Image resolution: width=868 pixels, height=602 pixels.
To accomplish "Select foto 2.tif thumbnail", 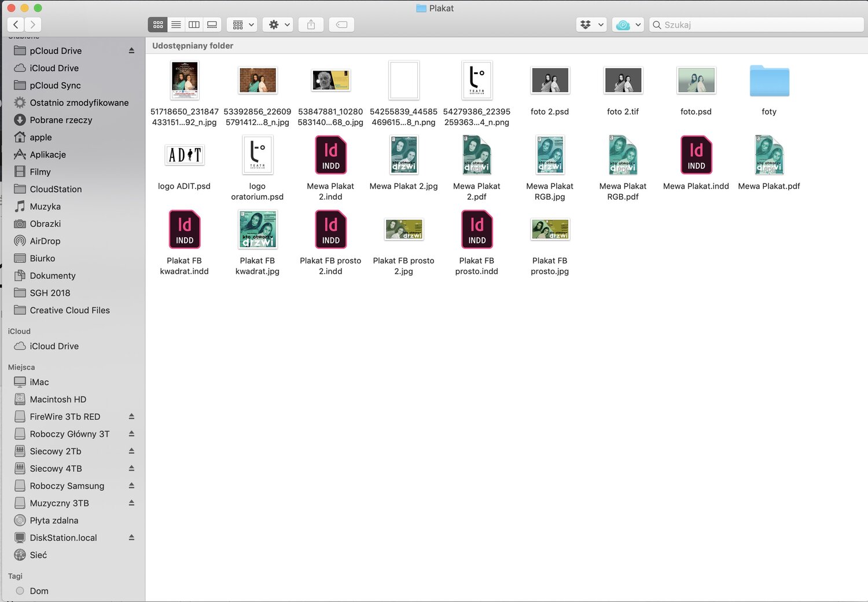I will pyautogui.click(x=623, y=80).
